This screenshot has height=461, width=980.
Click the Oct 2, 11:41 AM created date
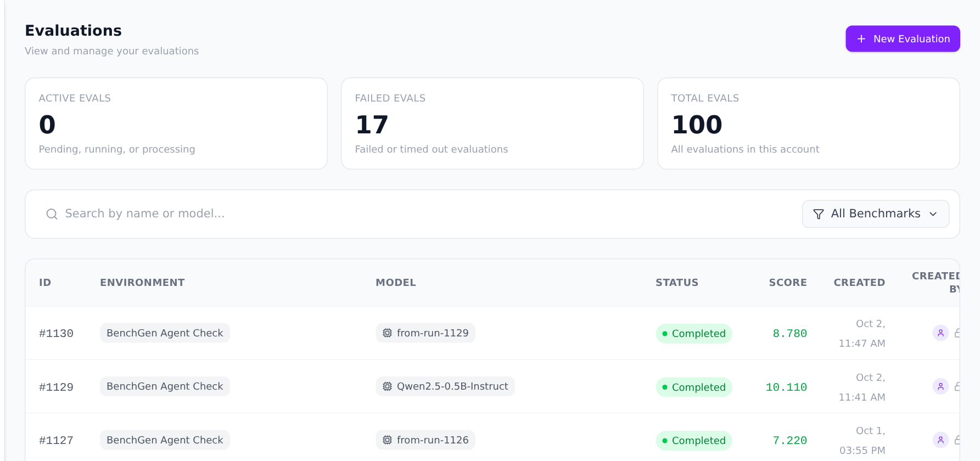862,387
